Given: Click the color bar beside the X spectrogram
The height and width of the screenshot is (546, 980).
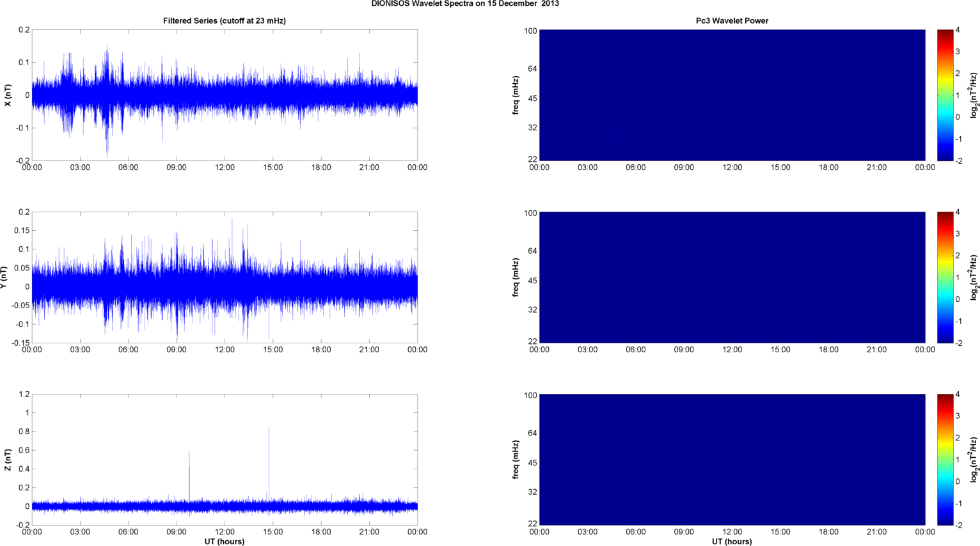Looking at the screenshot, I should point(945,95).
